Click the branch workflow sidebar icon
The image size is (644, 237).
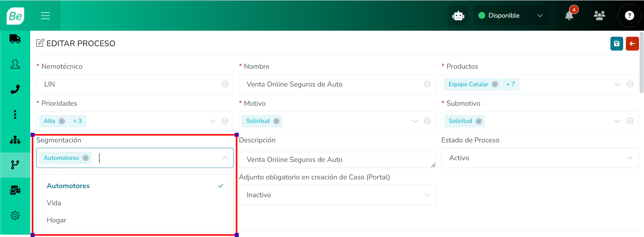[x=15, y=165]
